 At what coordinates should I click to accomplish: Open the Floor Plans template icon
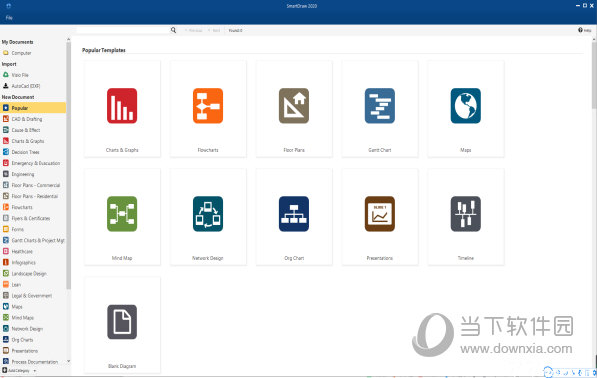294,106
